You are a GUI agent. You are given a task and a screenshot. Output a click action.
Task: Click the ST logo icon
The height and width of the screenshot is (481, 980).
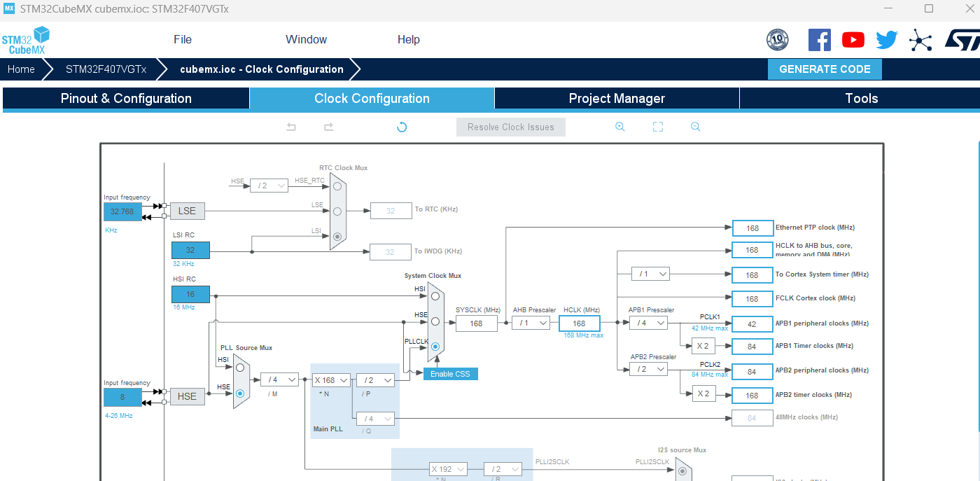pos(962,40)
